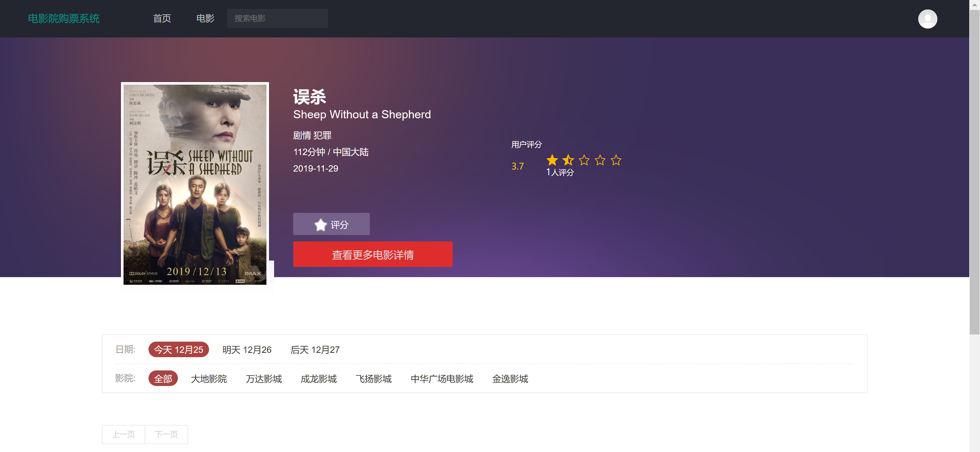980x452 pixels.
Task: Click the 评分 button
Action: 331,224
